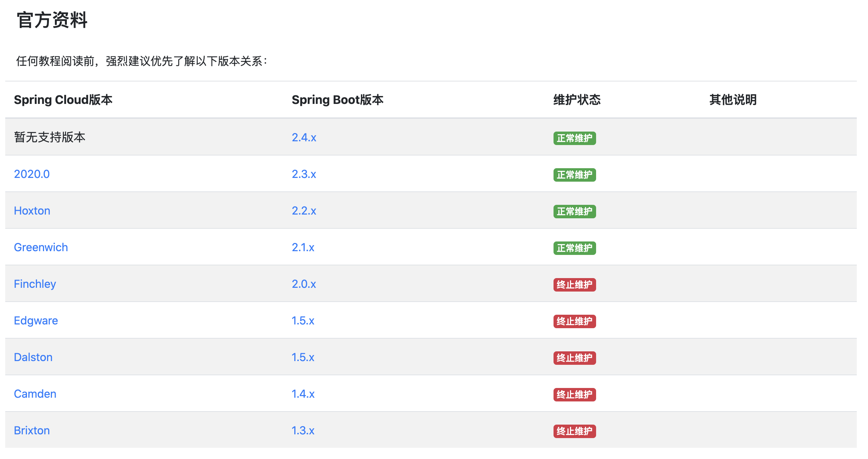Open the Spring Boot 2.0.x link
This screenshot has height=459, width=868.
pyautogui.click(x=304, y=284)
